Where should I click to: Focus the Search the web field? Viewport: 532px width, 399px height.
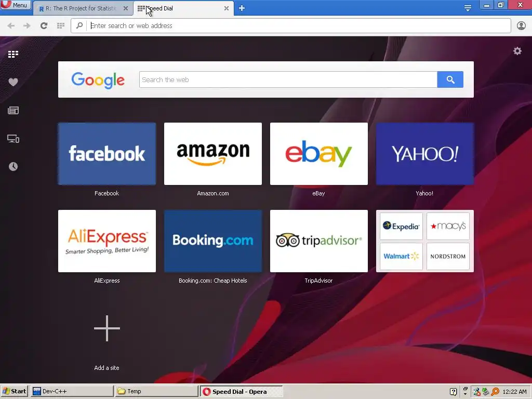[288, 79]
